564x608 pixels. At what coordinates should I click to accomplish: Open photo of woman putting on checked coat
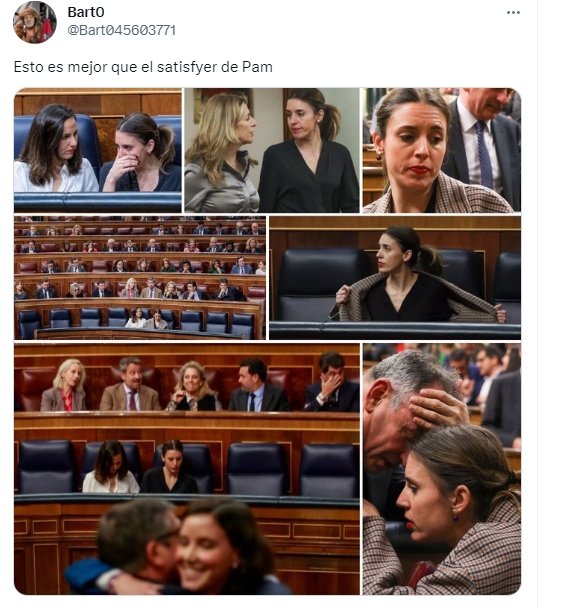click(x=395, y=278)
